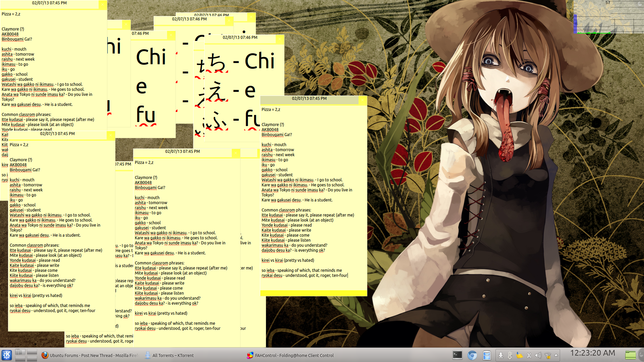Click 'Claymore (?)' in top-left corner note
This screenshot has width=644, height=362.
(13, 29)
